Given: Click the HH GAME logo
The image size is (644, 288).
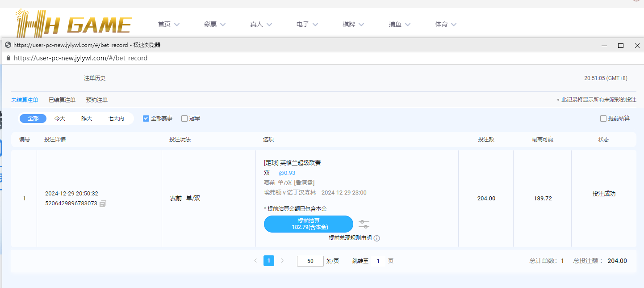Looking at the screenshot, I should coord(73,24).
